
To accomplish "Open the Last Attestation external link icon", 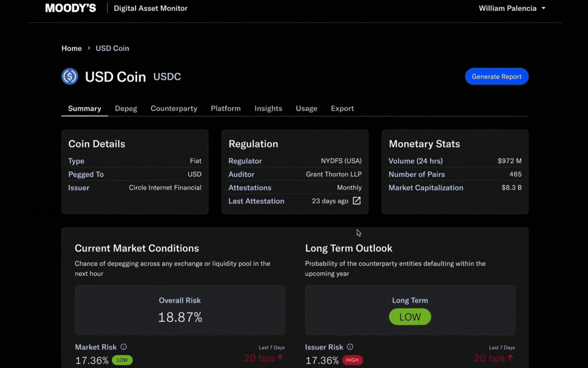I will point(356,200).
